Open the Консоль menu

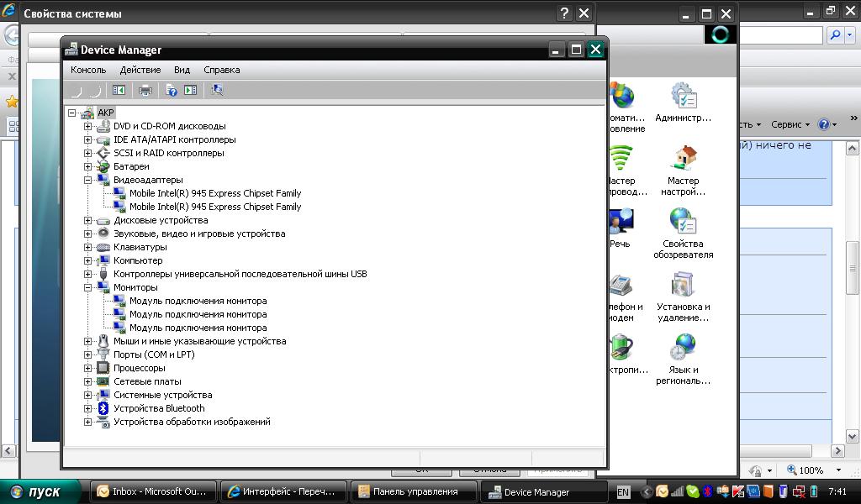[88, 70]
